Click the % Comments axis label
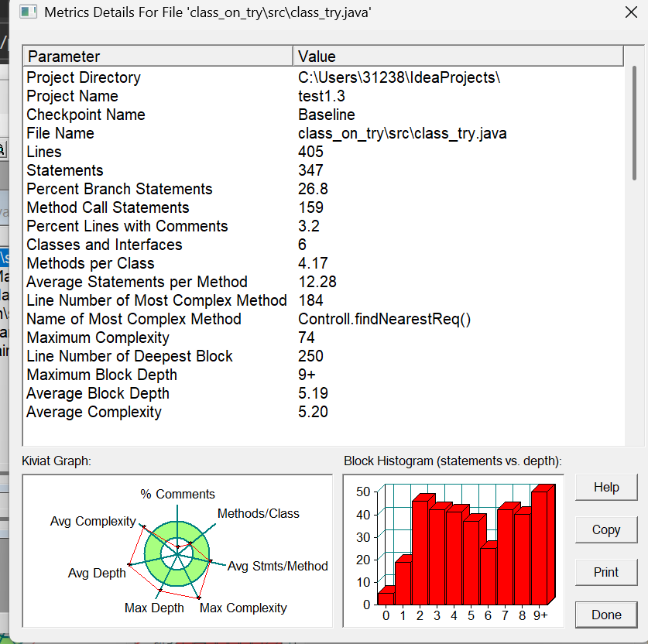This screenshot has height=644, width=648. pos(178,494)
